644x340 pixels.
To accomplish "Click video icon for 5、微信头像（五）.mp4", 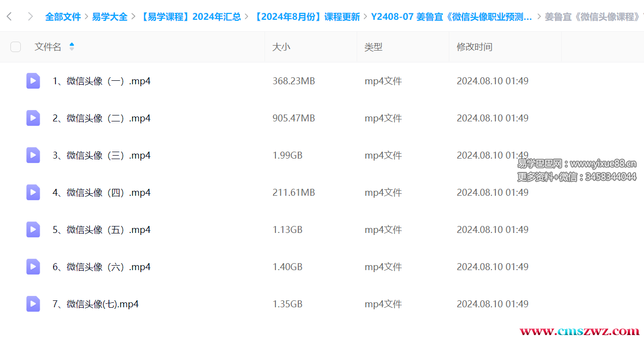I will click(33, 229).
